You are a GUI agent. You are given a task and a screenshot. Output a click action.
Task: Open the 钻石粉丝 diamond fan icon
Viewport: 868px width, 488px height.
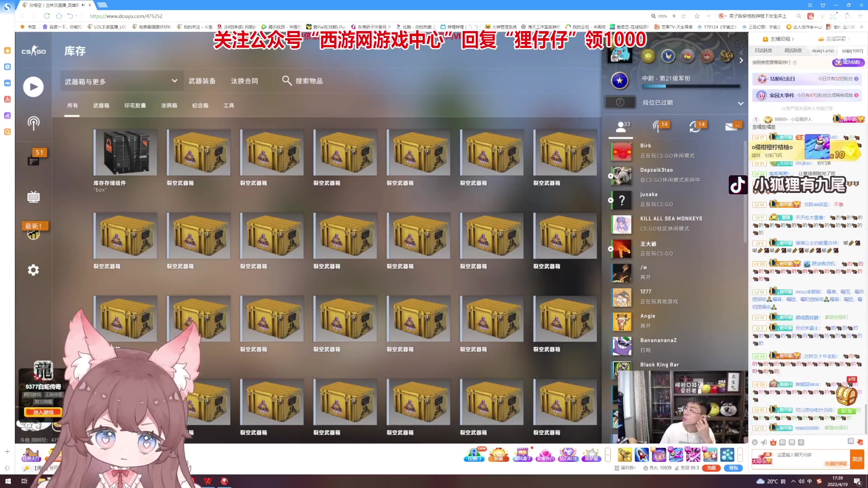[568, 455]
